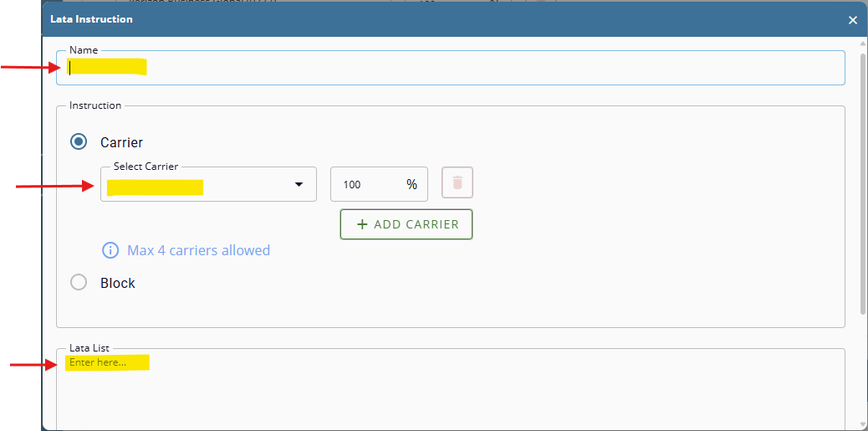
Task: Open the Select Carrier dropdown
Action: (x=201, y=185)
